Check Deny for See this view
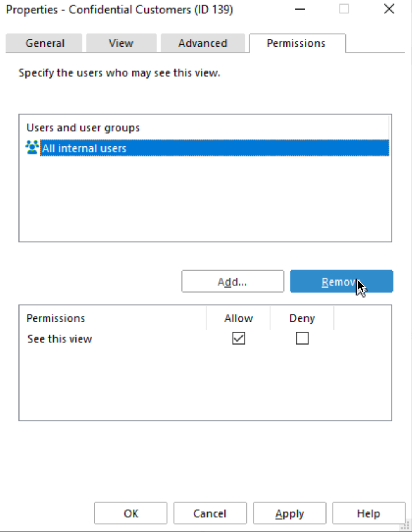 pyautogui.click(x=302, y=338)
